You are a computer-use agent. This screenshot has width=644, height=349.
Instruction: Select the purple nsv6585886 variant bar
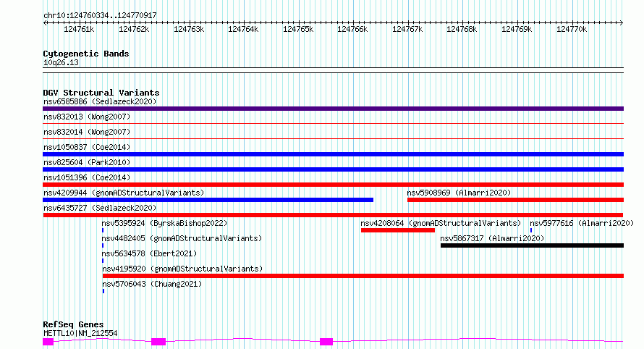[333, 109]
